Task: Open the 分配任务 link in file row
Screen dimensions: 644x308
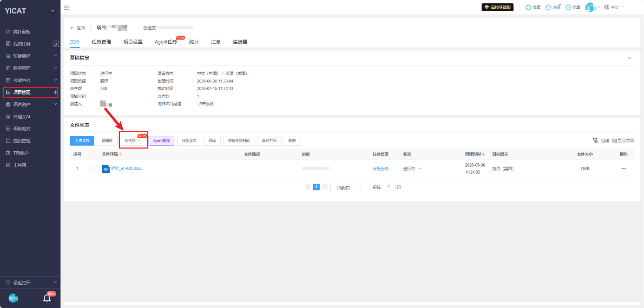Action: pyautogui.click(x=380, y=168)
